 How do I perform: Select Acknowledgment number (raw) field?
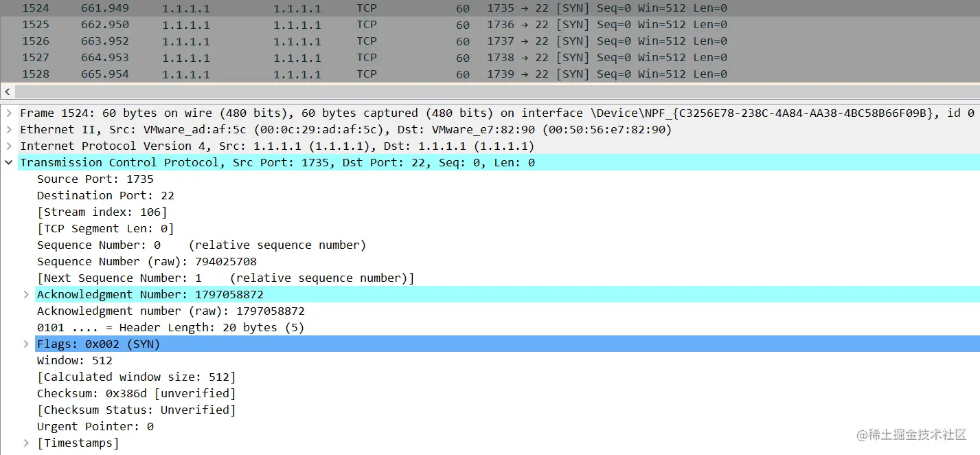tap(171, 311)
